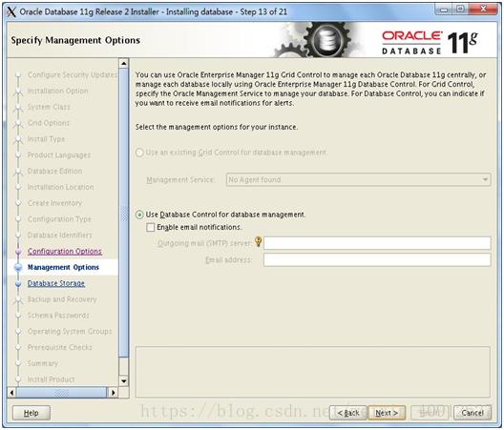The width and height of the screenshot is (504, 430).
Task: Enable email notifications checkbox
Action: [150, 227]
